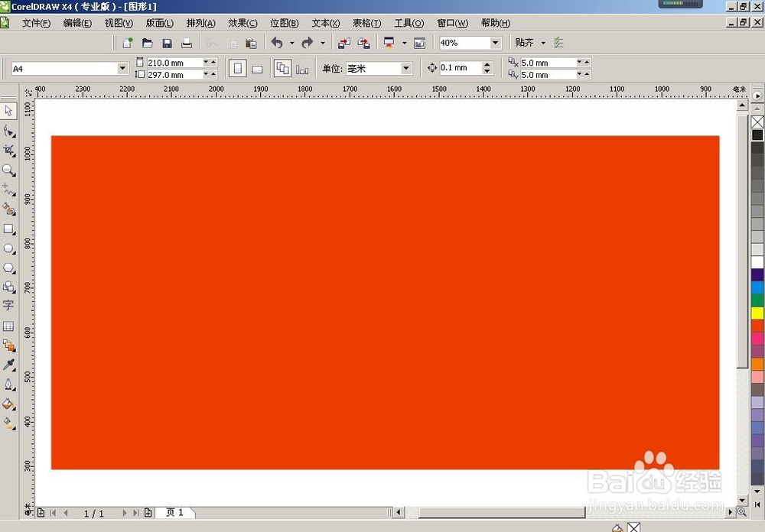Open the 位图(B) menu
765x532 pixels.
pyautogui.click(x=284, y=23)
